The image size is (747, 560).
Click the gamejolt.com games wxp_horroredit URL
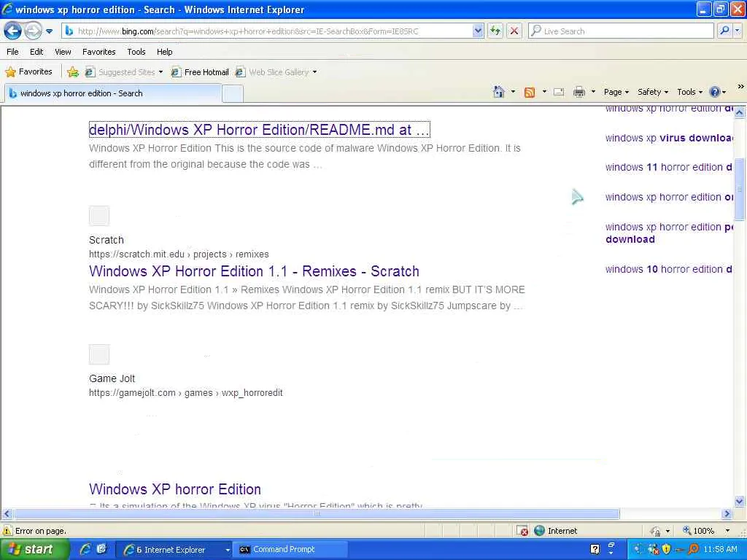(186, 393)
